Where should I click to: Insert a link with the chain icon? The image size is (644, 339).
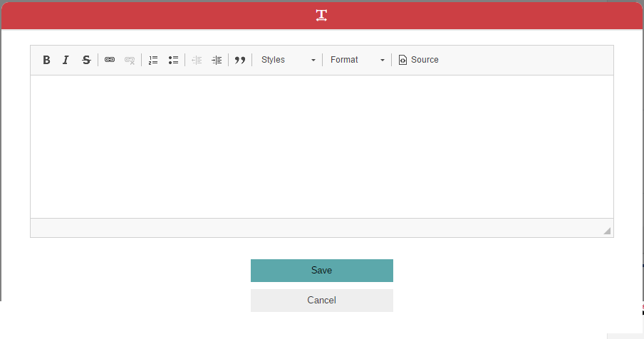tap(110, 60)
